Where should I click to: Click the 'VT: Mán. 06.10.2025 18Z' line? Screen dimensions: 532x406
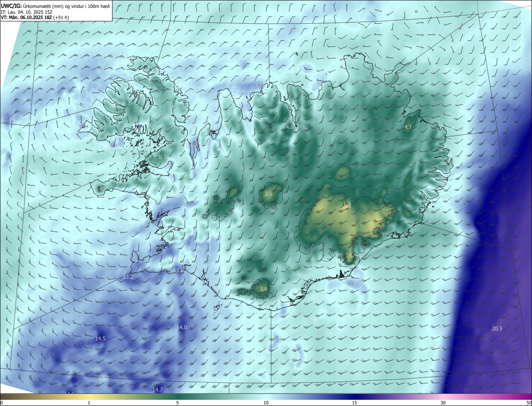[26, 17]
